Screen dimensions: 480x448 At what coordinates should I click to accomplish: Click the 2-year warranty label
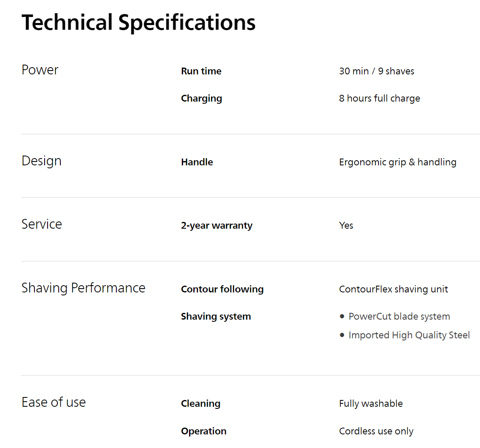coord(217,226)
